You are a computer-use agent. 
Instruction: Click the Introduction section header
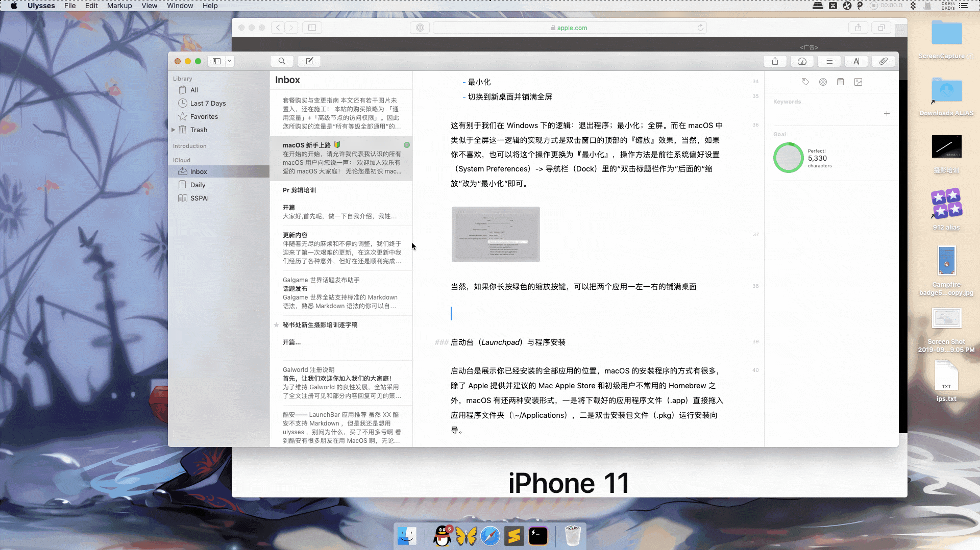click(189, 146)
